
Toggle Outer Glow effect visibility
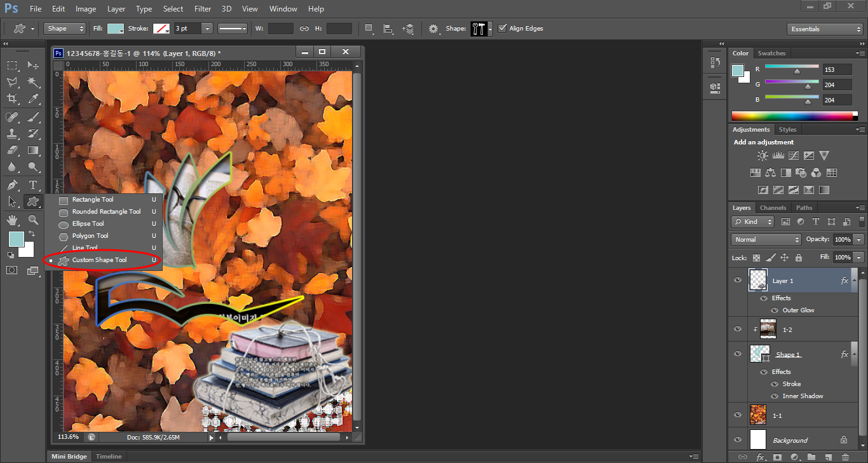point(775,310)
